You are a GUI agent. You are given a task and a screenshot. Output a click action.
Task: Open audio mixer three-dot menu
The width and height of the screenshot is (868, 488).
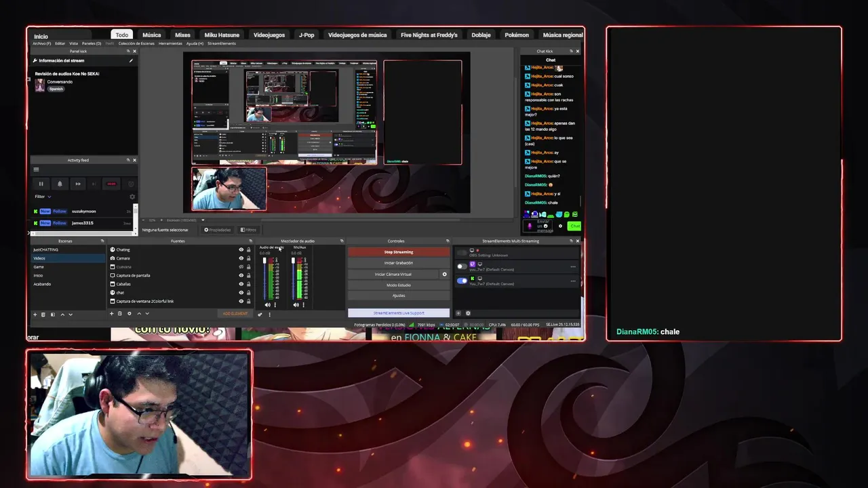tap(269, 314)
